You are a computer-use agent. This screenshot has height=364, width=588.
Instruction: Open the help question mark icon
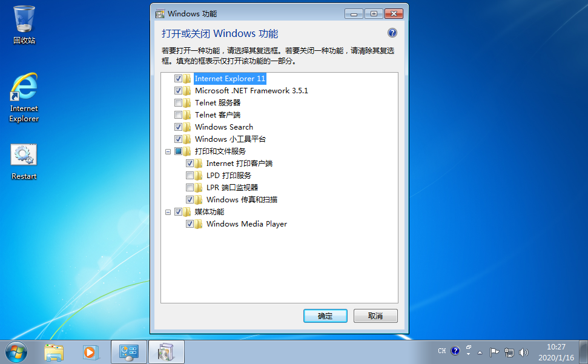[392, 33]
